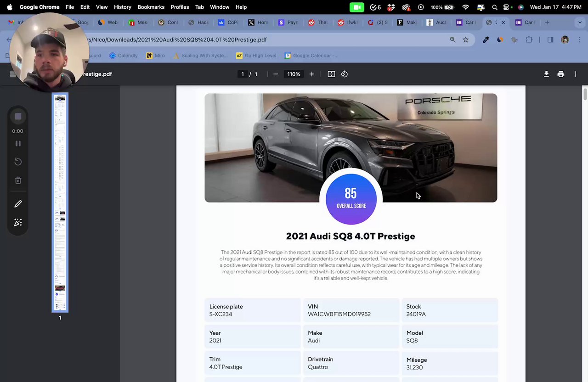Open the Miro bookmark

155,56
